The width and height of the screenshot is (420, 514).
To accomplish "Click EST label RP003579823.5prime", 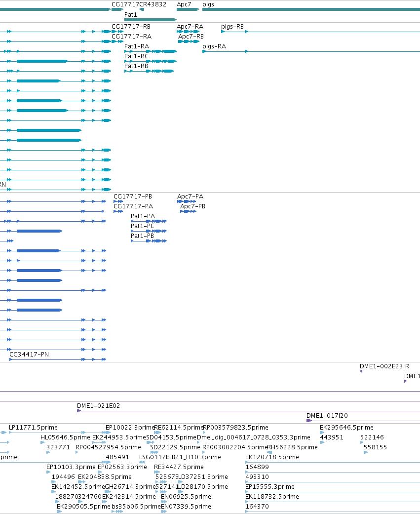I will 235,428.
